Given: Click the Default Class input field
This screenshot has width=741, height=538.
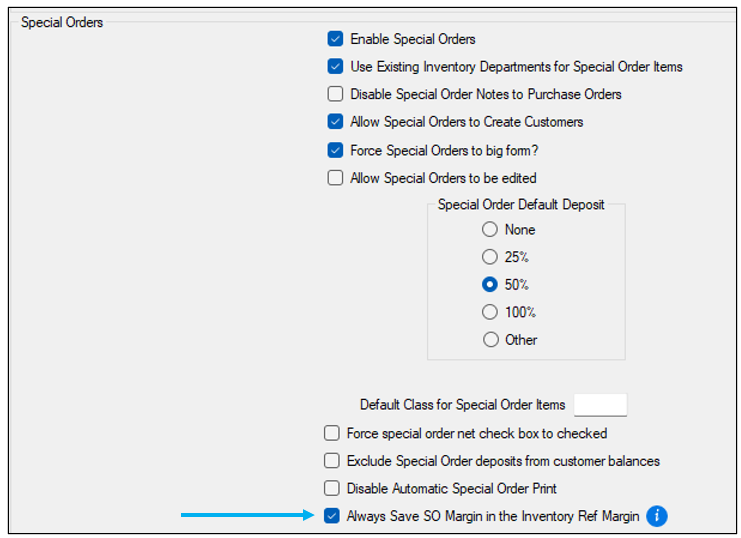Looking at the screenshot, I should [x=600, y=405].
